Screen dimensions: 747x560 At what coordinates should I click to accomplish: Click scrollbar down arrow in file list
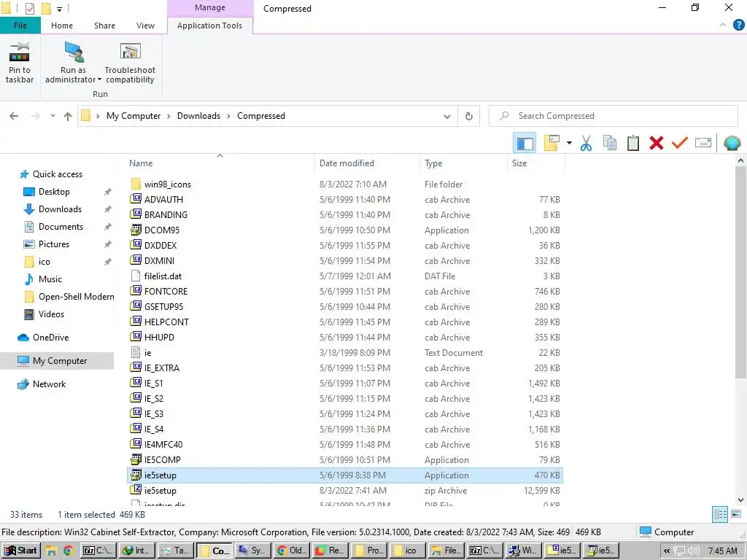click(741, 500)
